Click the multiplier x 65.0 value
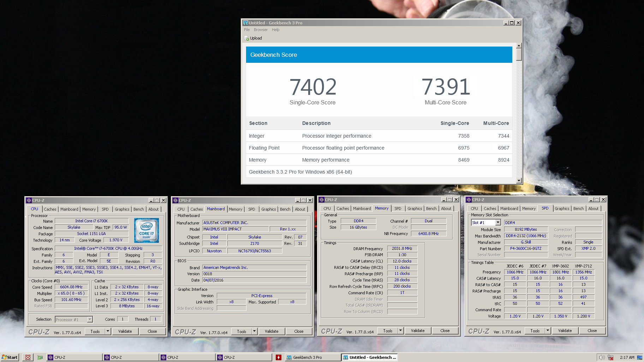 [71, 293]
